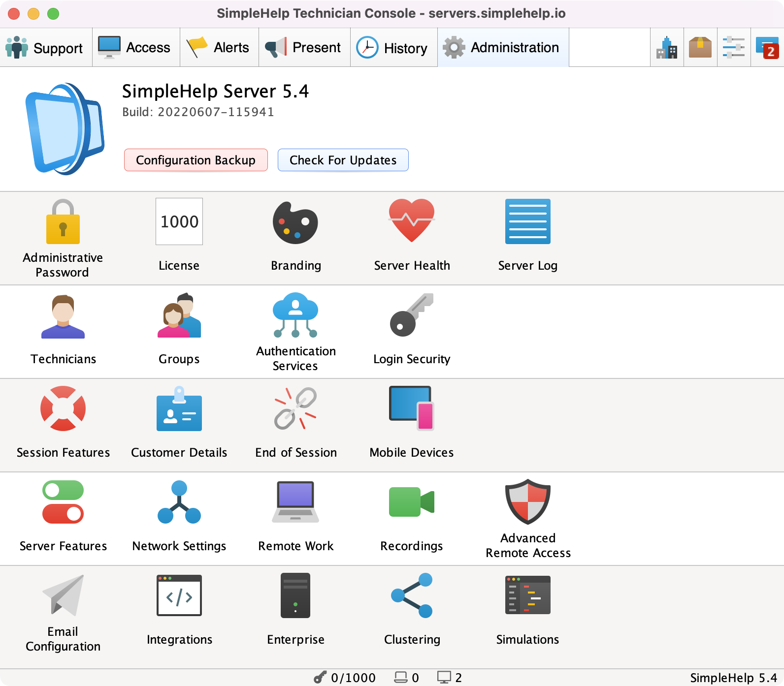Viewport: 784px width, 686px height.
Task: Click the SimpleHelp 5.4 status bar text
Action: [x=733, y=678]
